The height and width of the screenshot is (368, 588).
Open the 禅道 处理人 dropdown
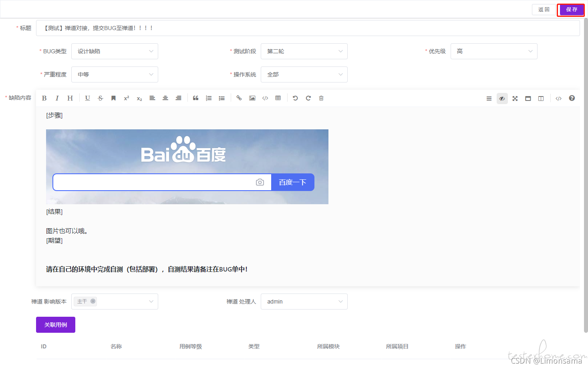pos(304,302)
